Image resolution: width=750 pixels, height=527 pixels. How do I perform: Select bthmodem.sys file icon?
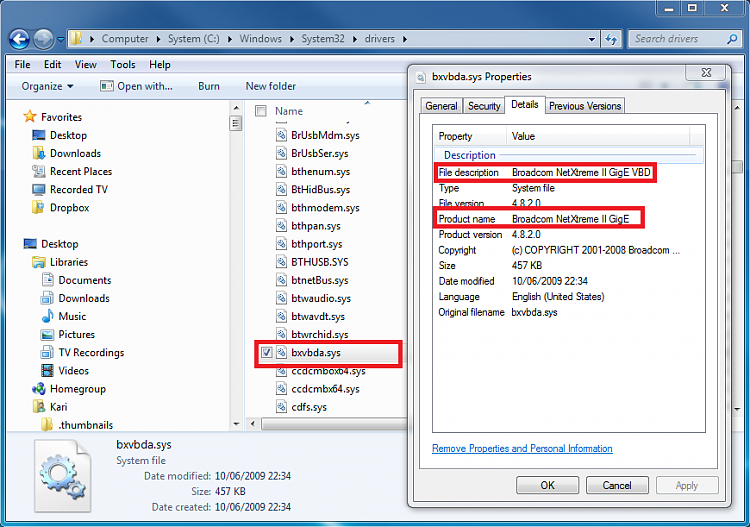(281, 208)
